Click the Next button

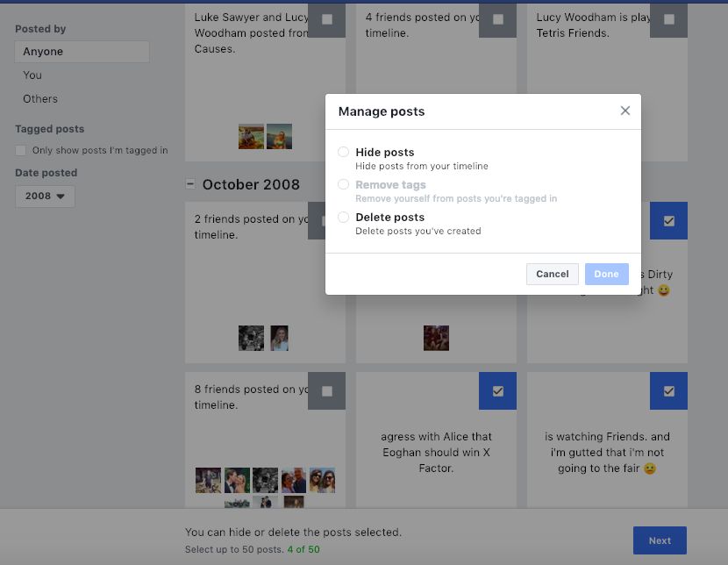[660, 540]
